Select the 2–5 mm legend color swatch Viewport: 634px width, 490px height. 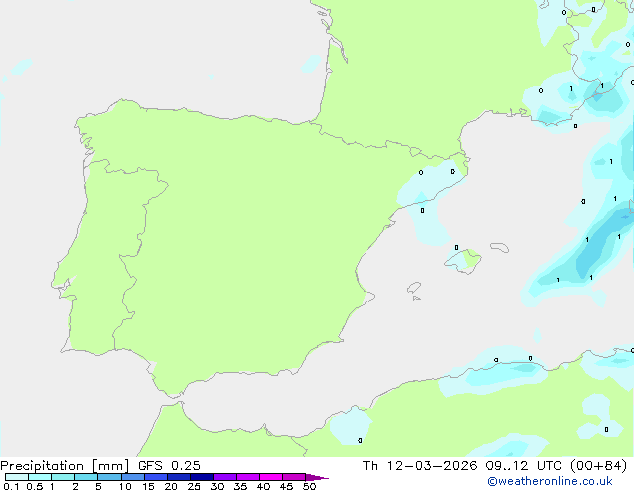pos(86,477)
